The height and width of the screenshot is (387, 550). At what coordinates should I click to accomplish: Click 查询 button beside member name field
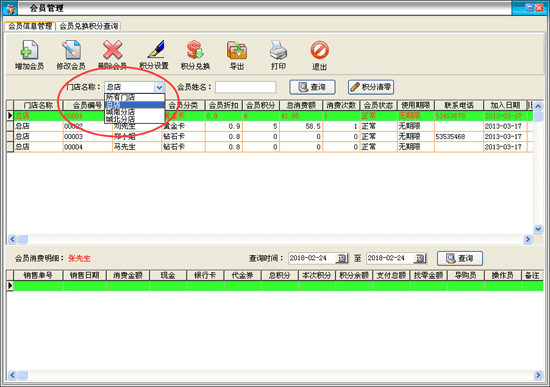point(312,87)
